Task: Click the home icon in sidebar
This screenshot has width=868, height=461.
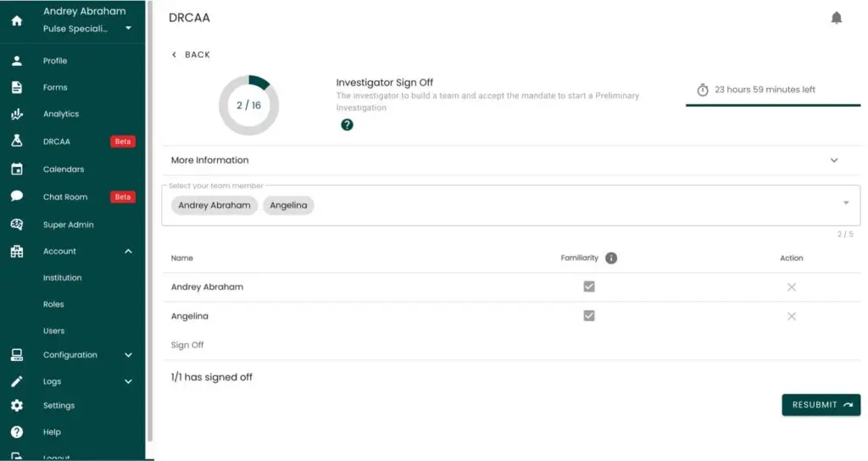Action: click(16, 21)
